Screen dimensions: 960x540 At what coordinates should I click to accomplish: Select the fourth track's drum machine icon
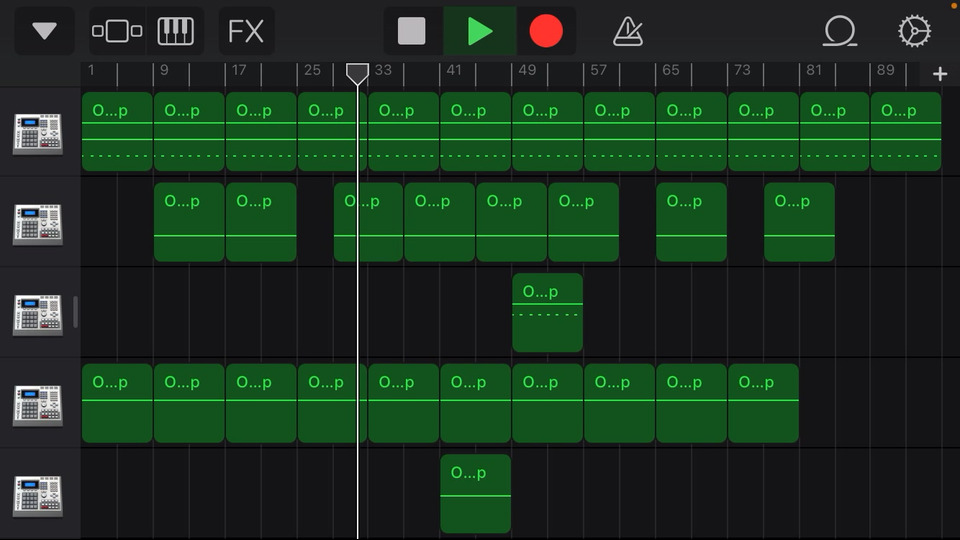click(38, 406)
